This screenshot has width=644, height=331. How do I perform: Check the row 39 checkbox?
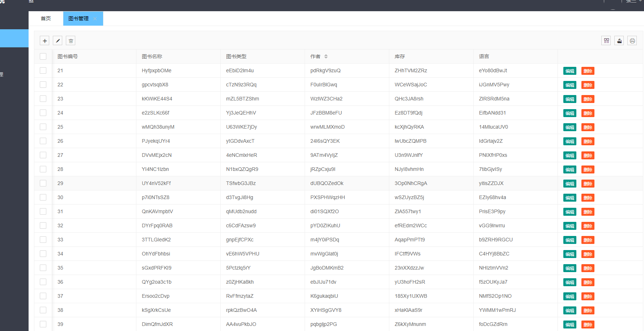point(43,324)
